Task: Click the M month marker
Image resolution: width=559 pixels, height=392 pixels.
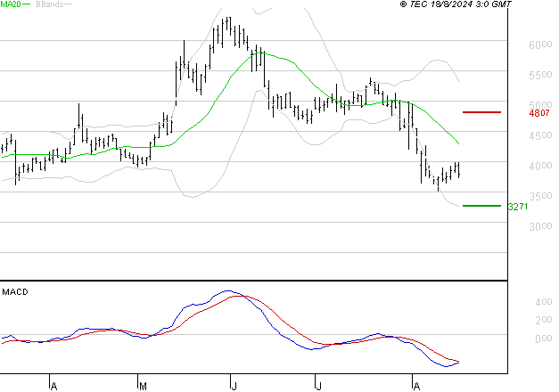Action: click(143, 386)
